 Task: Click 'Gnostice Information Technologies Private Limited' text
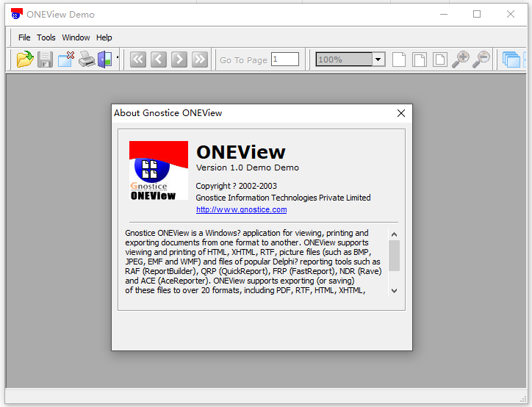pyautogui.click(x=283, y=198)
